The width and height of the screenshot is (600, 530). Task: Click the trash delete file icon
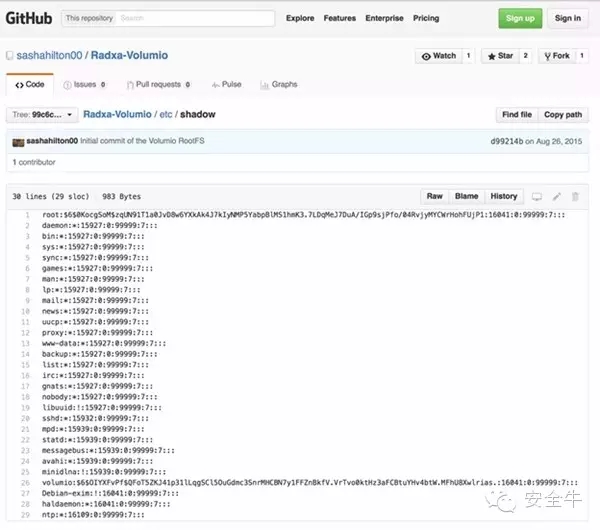click(x=575, y=196)
